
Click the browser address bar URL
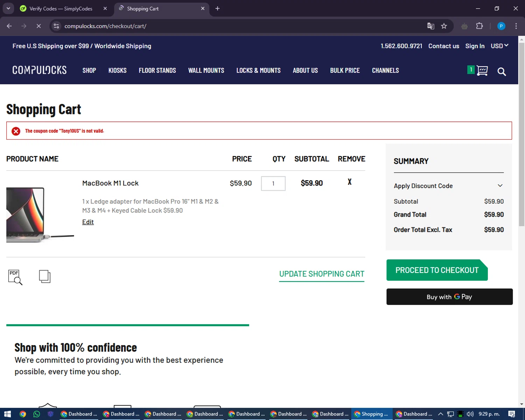coord(105,26)
